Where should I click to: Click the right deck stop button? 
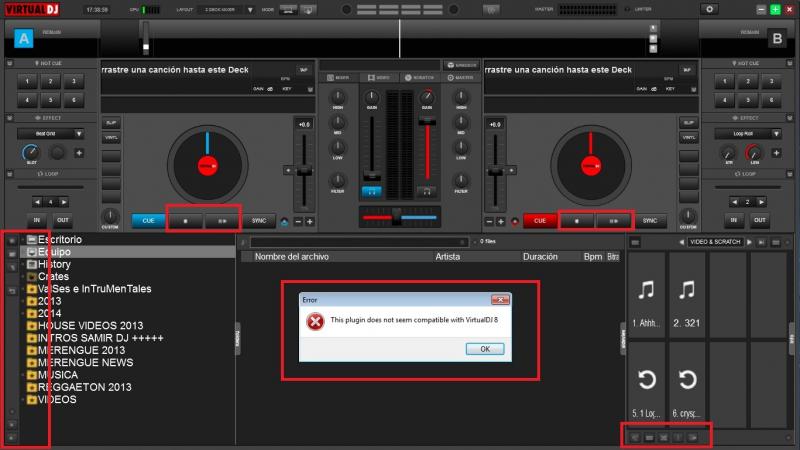tap(577, 221)
